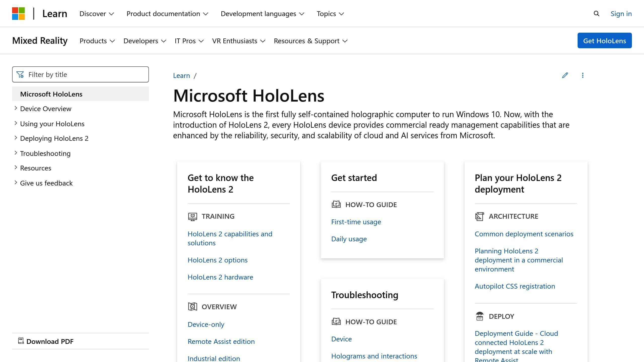This screenshot has height=362, width=644.
Task: Click the Training section icon
Action: (192, 216)
